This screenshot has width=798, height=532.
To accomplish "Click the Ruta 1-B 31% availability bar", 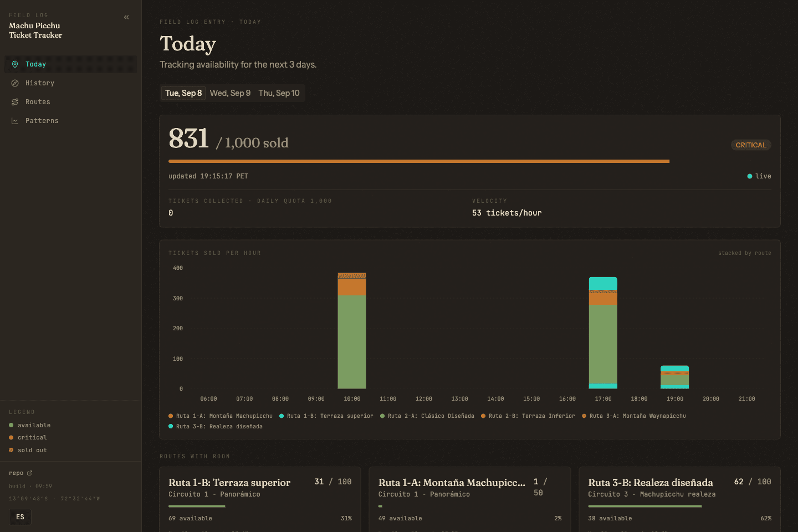I will (260, 506).
